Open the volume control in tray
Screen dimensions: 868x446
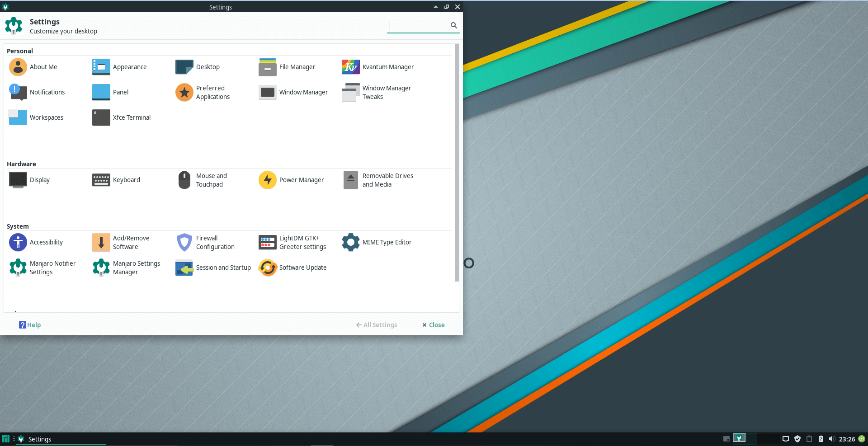coord(832,439)
